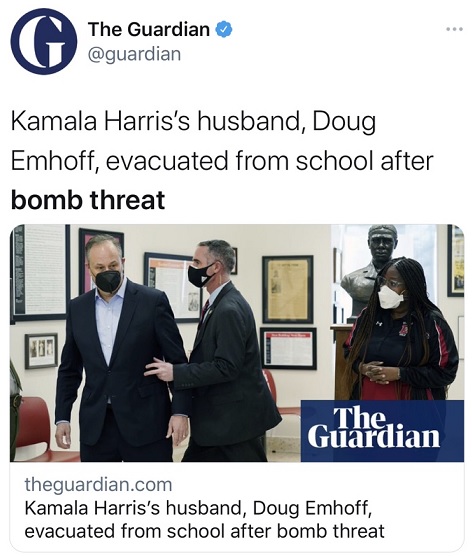Open the article preview photo
The image size is (474, 556).
[237, 343]
